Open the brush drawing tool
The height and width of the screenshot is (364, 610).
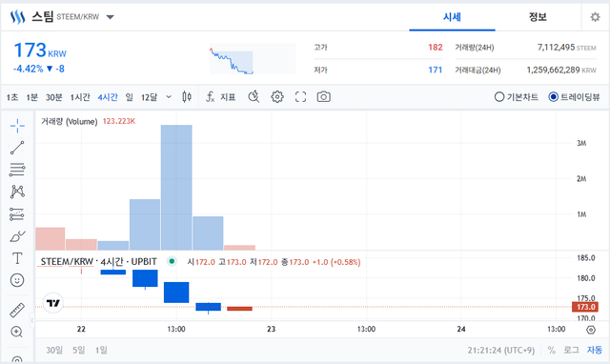tap(17, 236)
